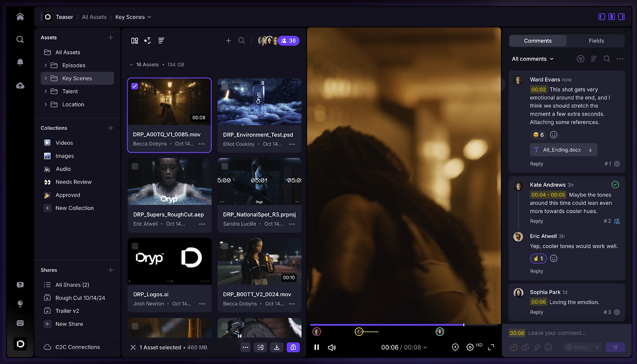Viewport: 637px width, 364px height.
Task: Open comments panel more options
Action: 620,59
